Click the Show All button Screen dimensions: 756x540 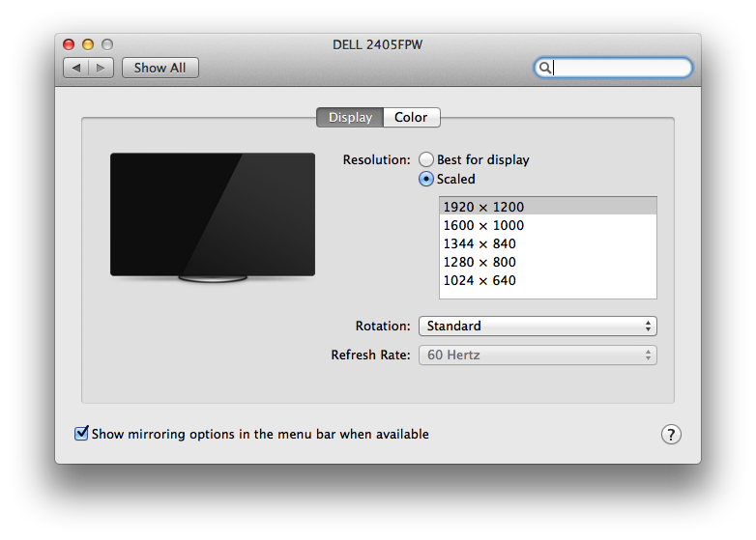pos(160,68)
